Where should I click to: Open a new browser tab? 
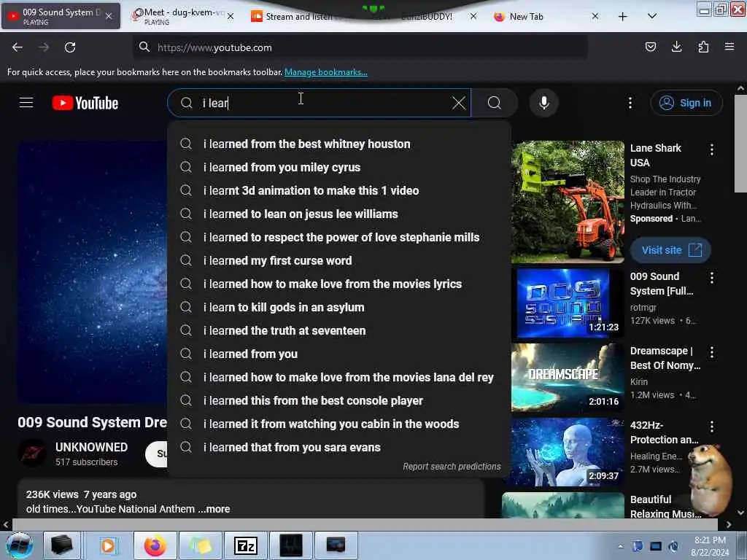click(x=623, y=17)
